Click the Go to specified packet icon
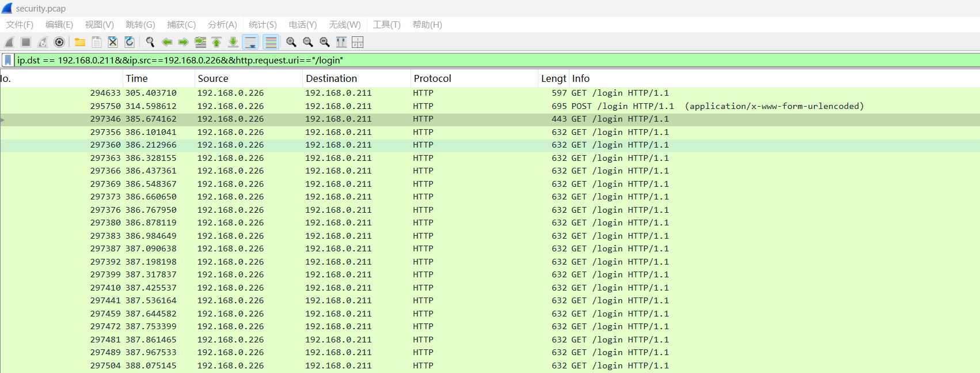Image resolution: width=980 pixels, height=373 pixels. 200,42
